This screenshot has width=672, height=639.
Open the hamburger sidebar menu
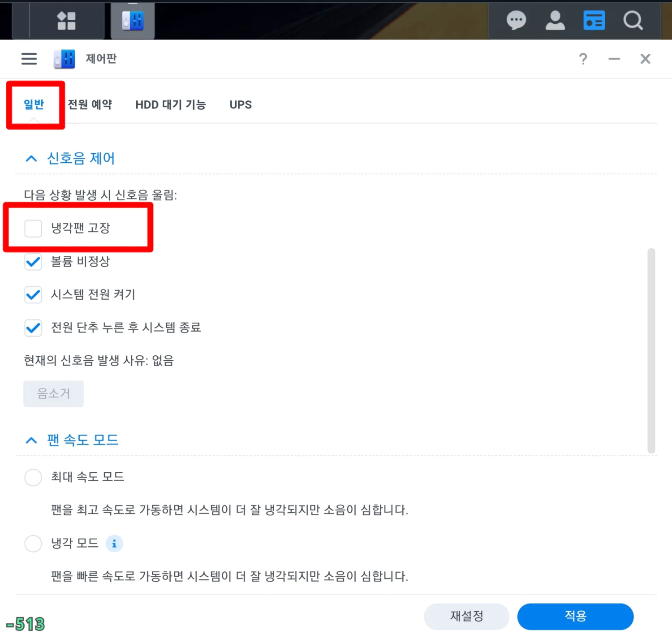29,59
